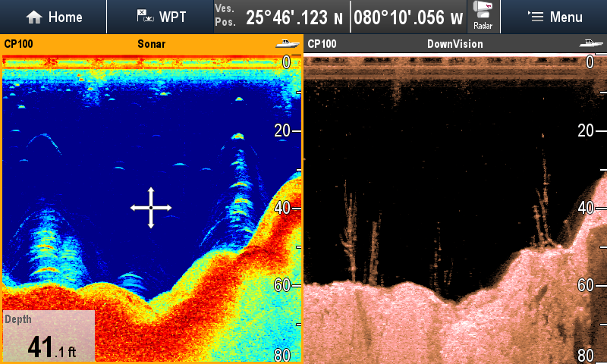Tap CP100 label in Sonar pane
Image resolution: width=607 pixels, height=364 pixels.
18,44
